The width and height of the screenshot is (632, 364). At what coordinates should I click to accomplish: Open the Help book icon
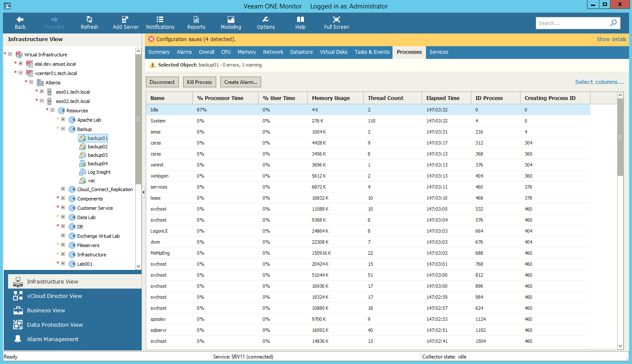(x=301, y=19)
